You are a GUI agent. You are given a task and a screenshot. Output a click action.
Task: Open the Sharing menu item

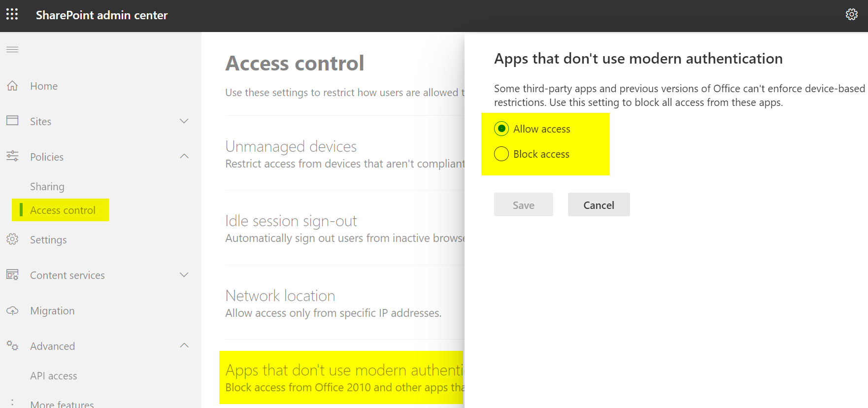[47, 186]
